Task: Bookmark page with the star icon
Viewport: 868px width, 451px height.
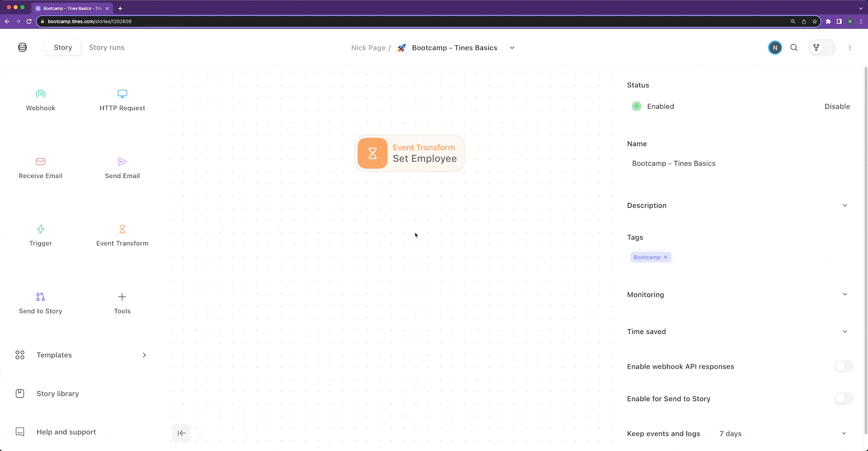Action: click(x=815, y=21)
